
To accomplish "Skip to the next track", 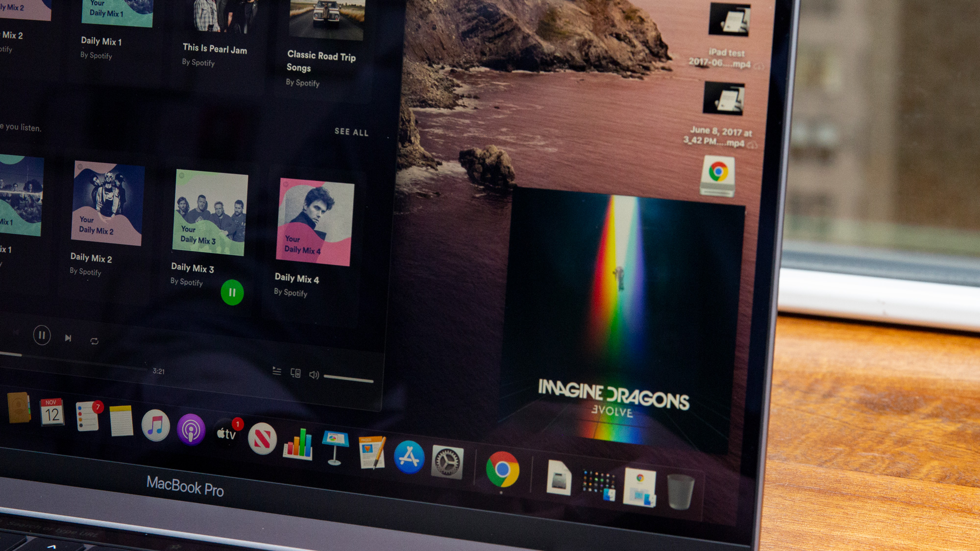I will coord(68,338).
